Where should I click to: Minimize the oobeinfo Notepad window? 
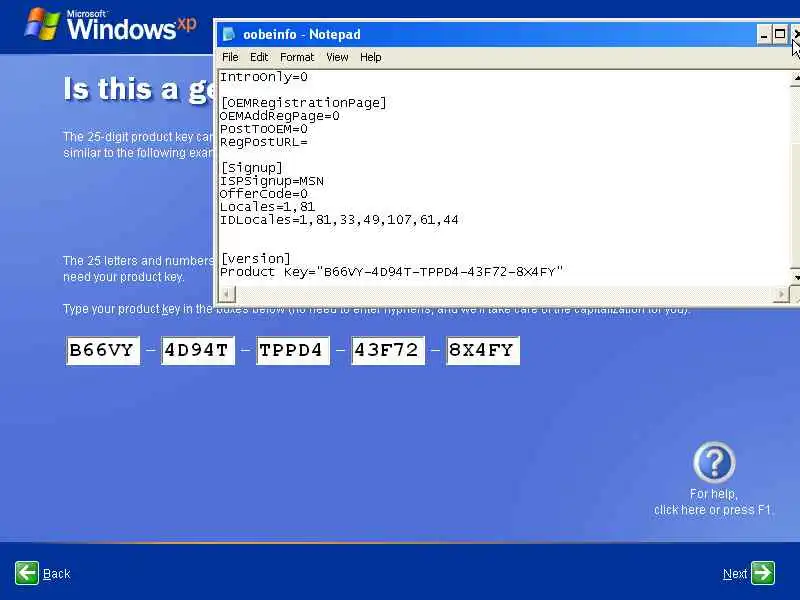pyautogui.click(x=763, y=35)
